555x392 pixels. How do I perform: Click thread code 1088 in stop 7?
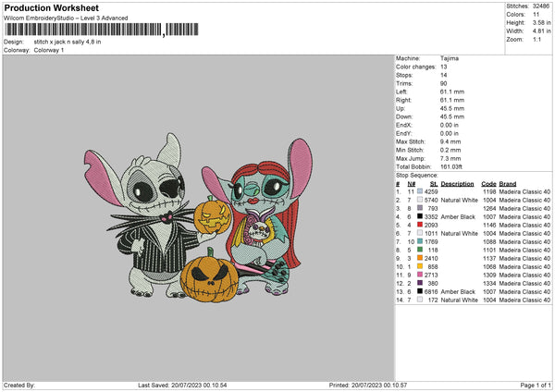(489, 241)
